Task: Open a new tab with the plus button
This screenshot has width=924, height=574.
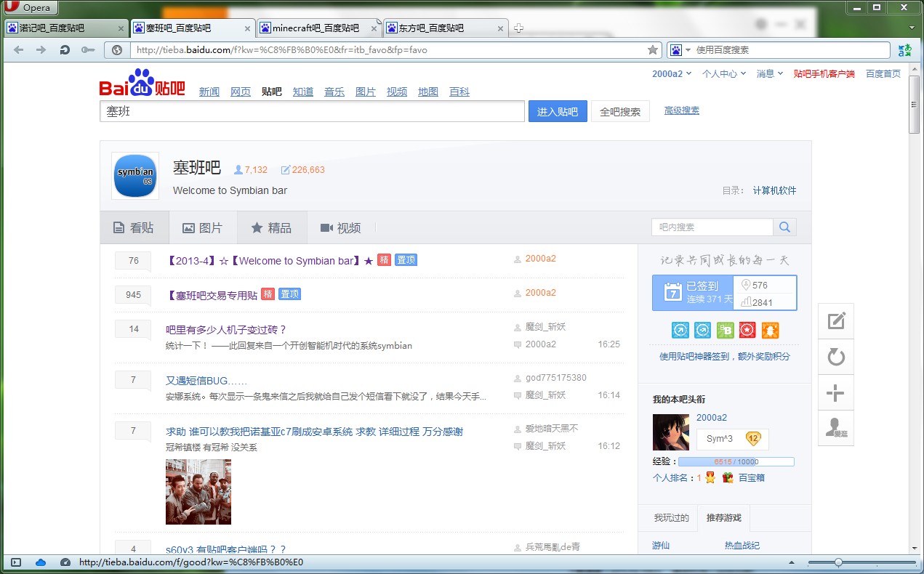Action: (x=518, y=28)
